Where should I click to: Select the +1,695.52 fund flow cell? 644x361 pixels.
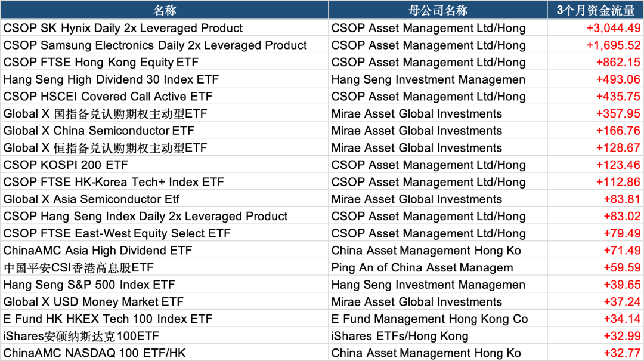point(596,45)
